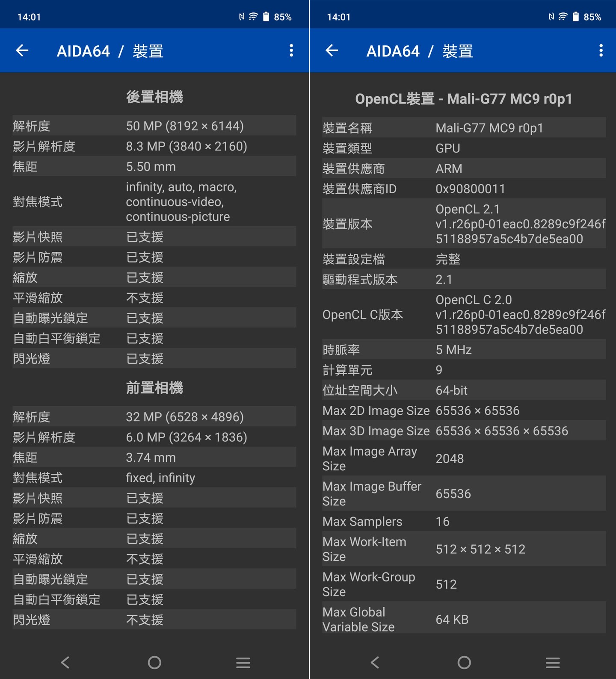Select the 後置相機 section header
616x679 pixels.
point(154,97)
